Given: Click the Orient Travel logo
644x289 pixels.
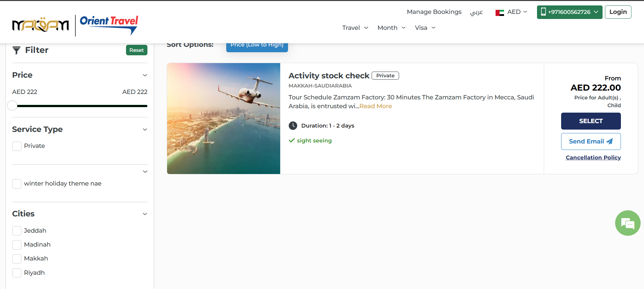Looking at the screenshot, I should (109, 25).
